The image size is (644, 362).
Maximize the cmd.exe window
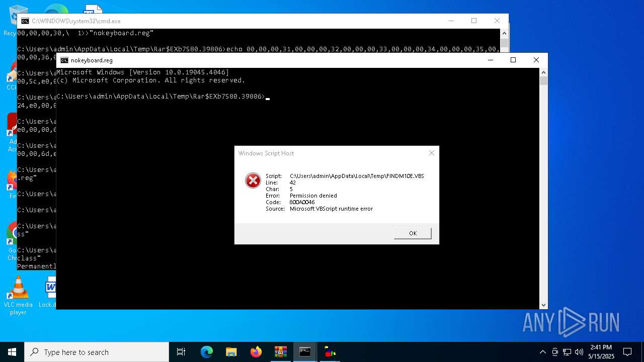tap(474, 21)
